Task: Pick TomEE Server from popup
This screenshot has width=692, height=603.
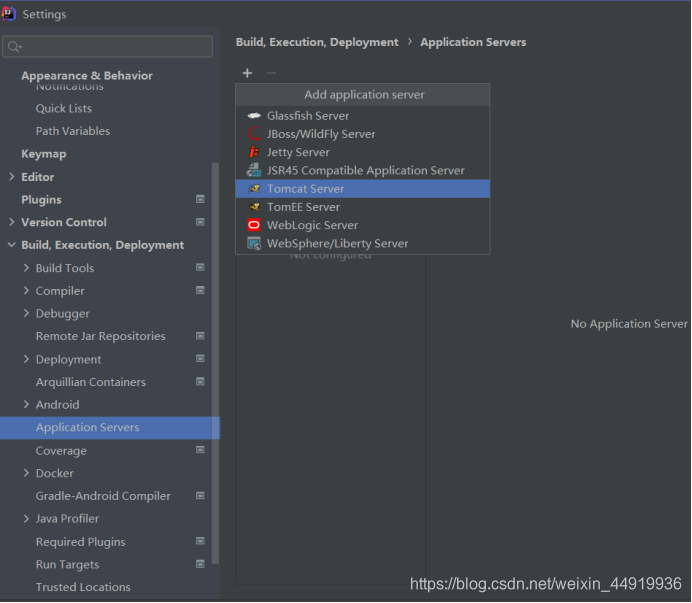Action: 362,207
